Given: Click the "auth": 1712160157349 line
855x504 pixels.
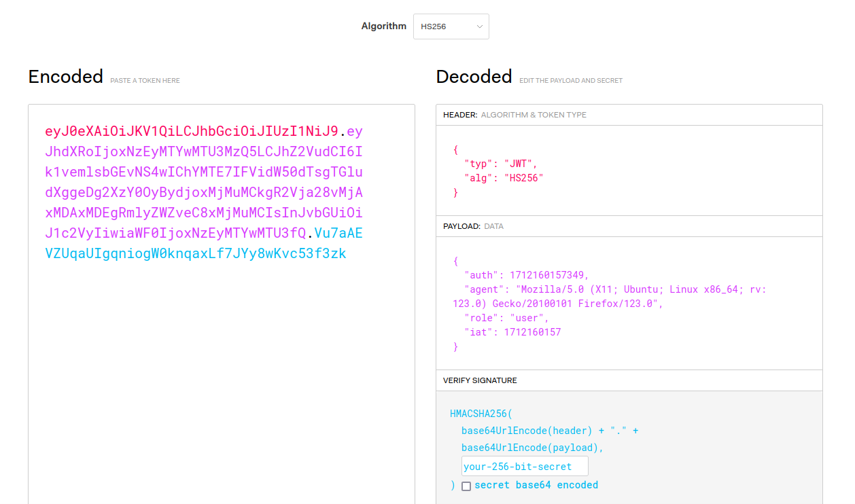Looking at the screenshot, I should tap(527, 275).
